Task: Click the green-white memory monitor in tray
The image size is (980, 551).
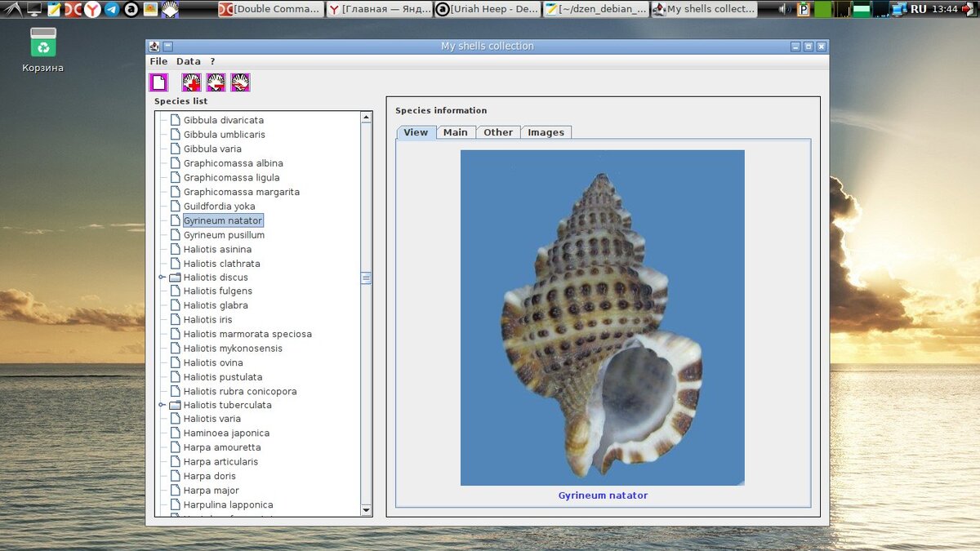Action: pyautogui.click(x=862, y=9)
